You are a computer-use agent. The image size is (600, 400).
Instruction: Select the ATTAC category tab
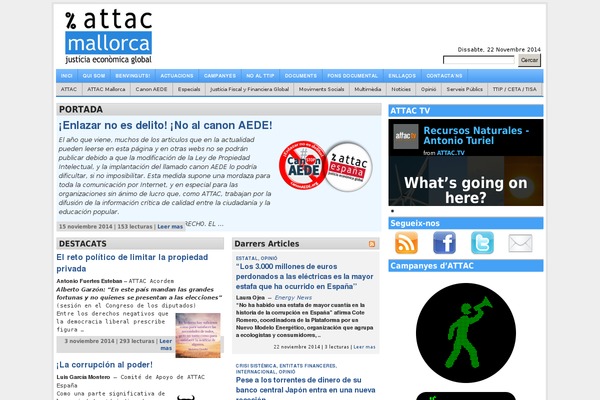coord(69,89)
